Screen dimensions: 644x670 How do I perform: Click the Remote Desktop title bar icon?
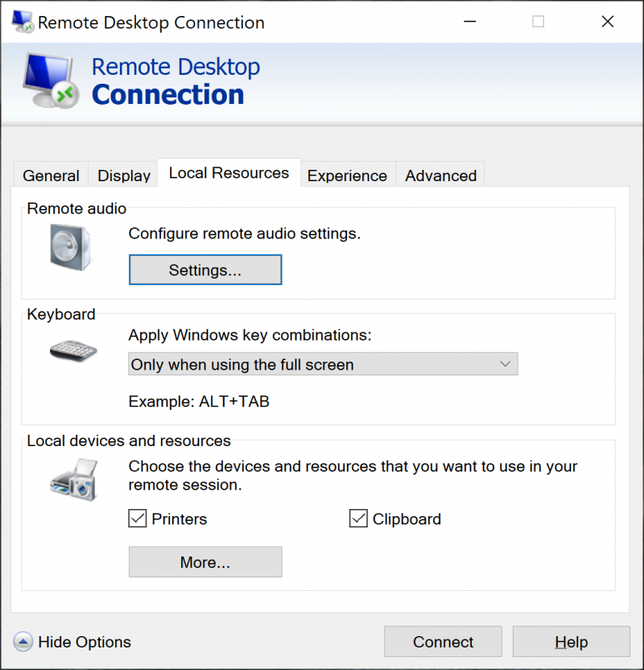(23, 22)
